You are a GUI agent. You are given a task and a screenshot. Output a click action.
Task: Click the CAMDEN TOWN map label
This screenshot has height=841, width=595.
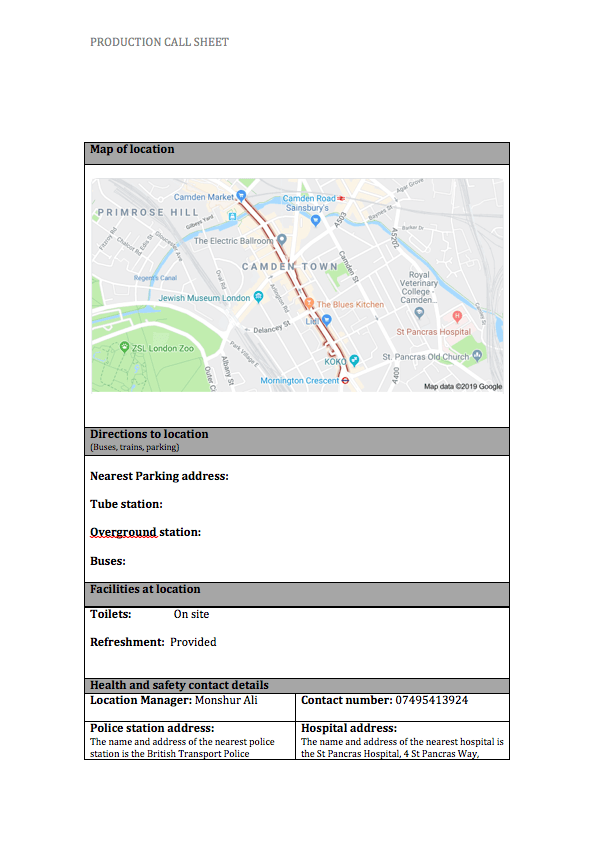coord(290,267)
